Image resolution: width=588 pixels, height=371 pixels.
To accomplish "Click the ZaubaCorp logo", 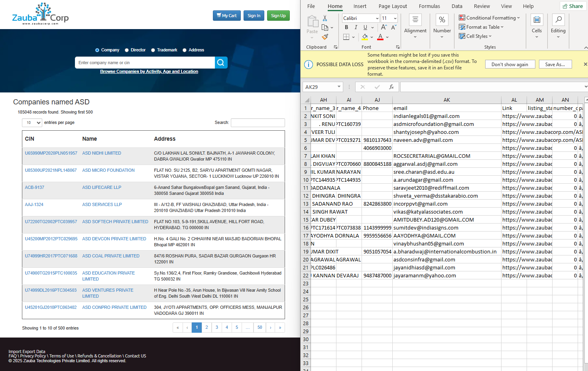I will coord(40,14).
